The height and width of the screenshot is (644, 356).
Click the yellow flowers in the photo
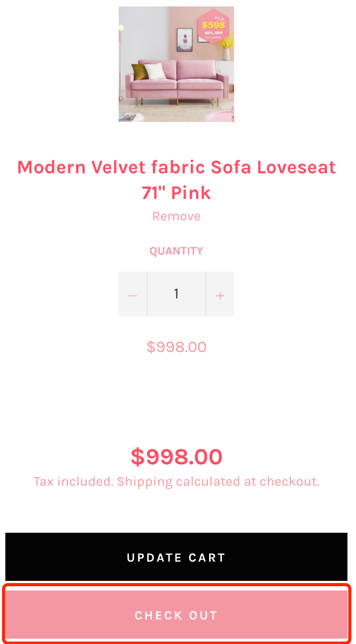click(226, 42)
